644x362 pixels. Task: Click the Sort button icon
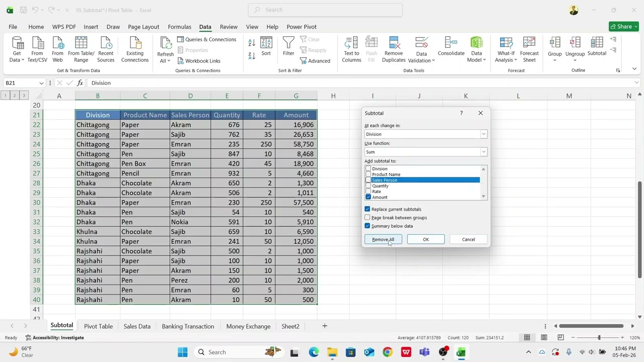[x=266, y=46]
